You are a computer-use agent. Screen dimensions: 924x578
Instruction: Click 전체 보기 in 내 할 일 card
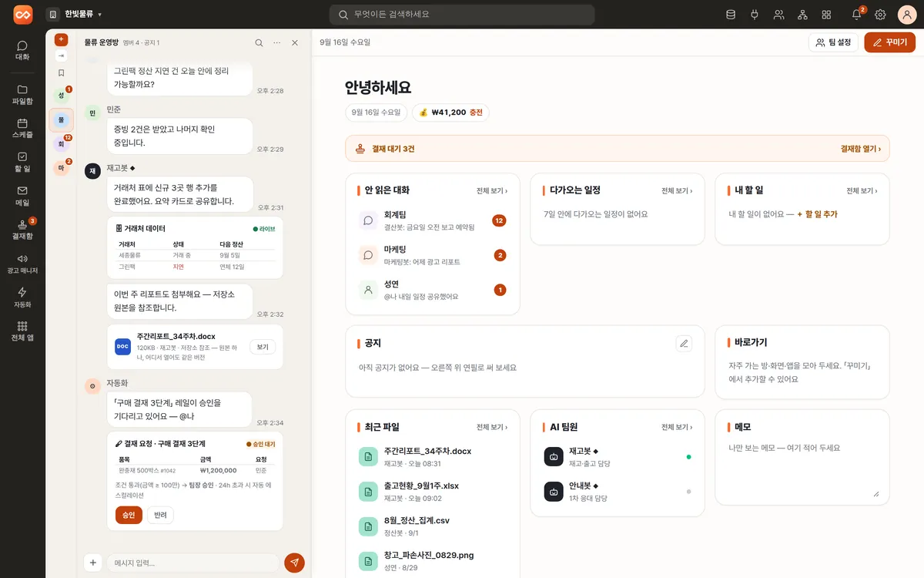pyautogui.click(x=862, y=190)
